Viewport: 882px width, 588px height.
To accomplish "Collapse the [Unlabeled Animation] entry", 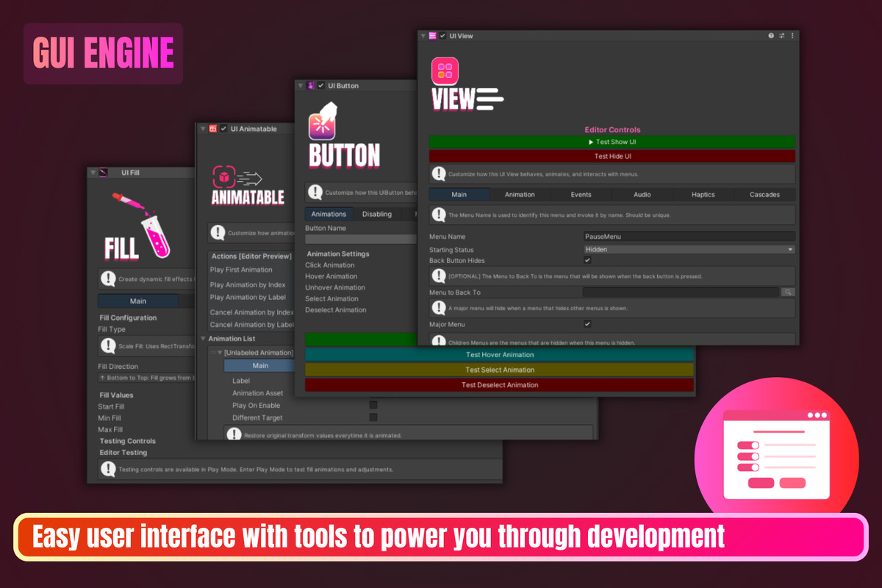I will 220,353.
